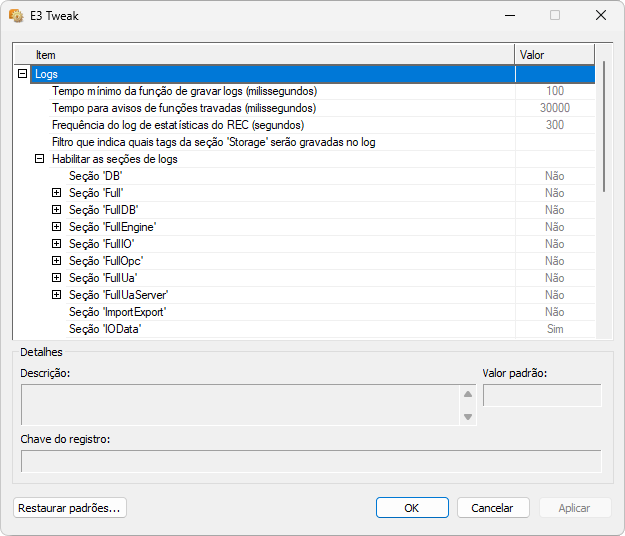Confirm with the OK button
Viewport: 625px width, 536px height.
click(412, 508)
